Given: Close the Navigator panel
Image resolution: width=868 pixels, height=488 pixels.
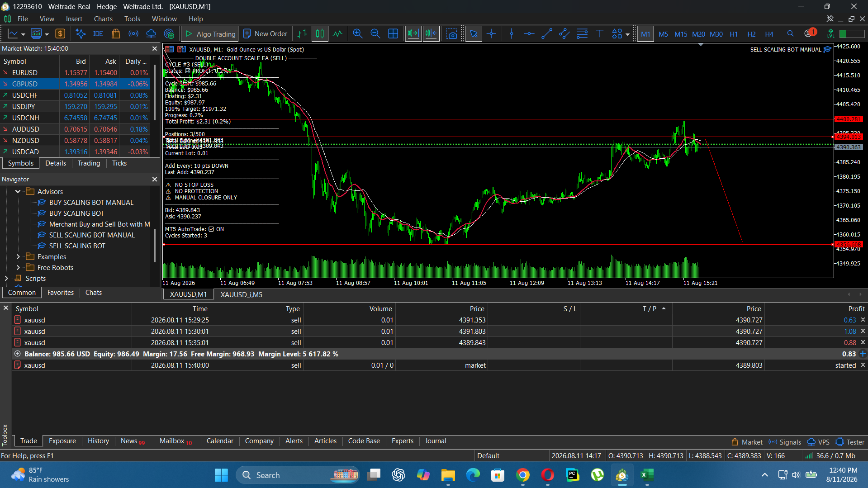Looking at the screenshot, I should coord(155,180).
